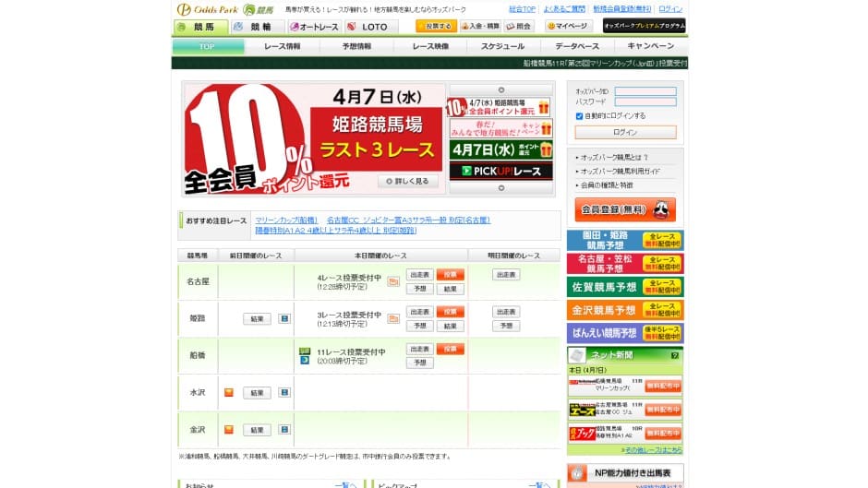Screen dimensions: 868x488
Task: Open the LOTO tab
Action: 371,27
